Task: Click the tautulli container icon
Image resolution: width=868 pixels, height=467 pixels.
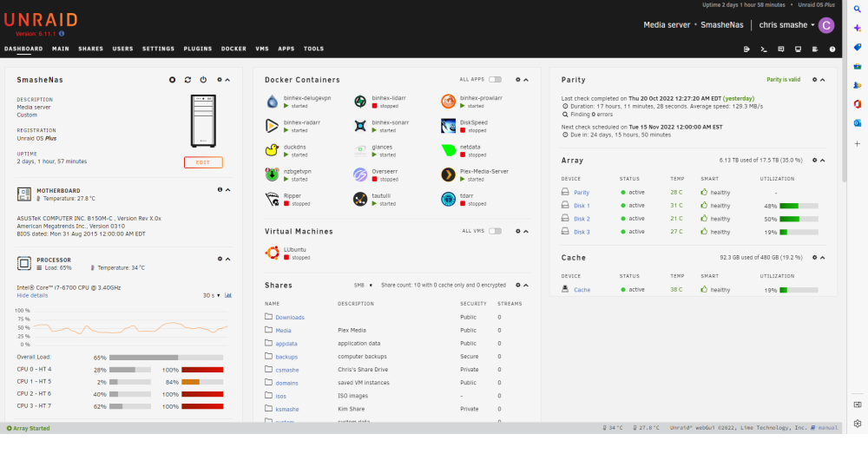Action: click(x=360, y=199)
